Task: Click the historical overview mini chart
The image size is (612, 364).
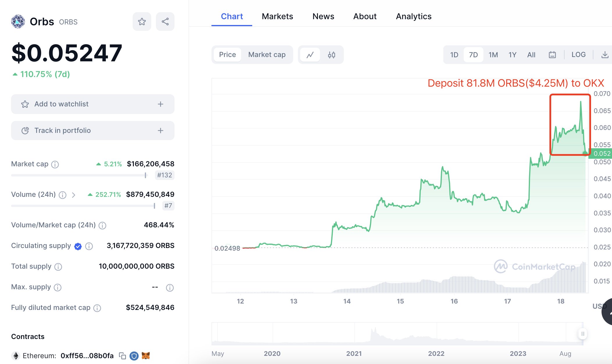Action: coord(398,334)
